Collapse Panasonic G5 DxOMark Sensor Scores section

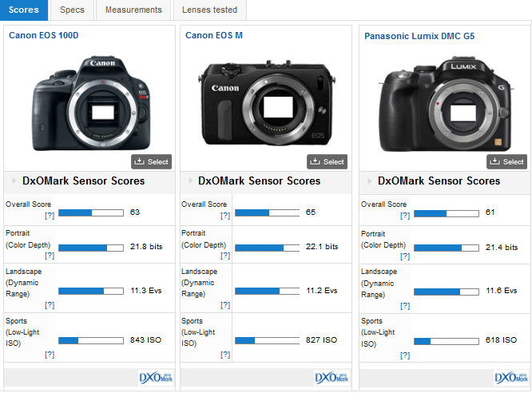tap(370, 181)
